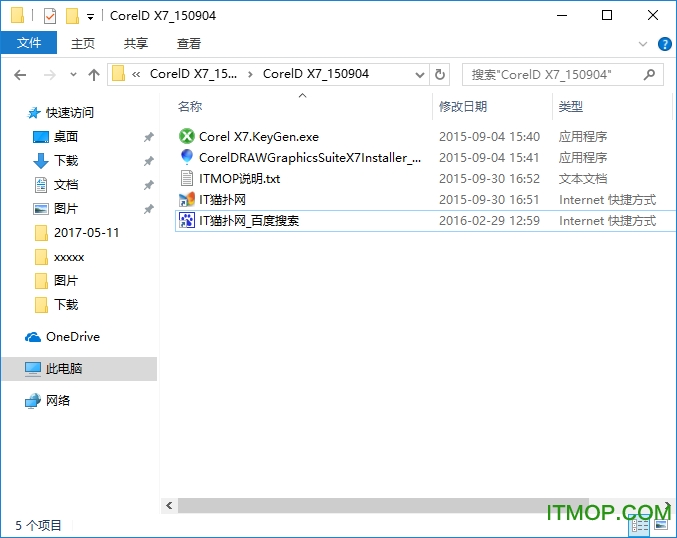The image size is (677, 538).
Task: Open the 文件 menu
Action: (29, 43)
